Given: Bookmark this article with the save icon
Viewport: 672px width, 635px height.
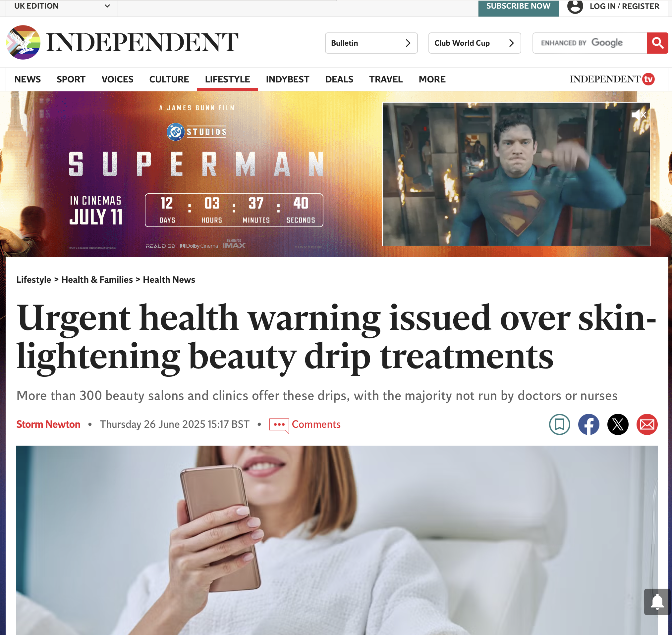Looking at the screenshot, I should (x=559, y=424).
